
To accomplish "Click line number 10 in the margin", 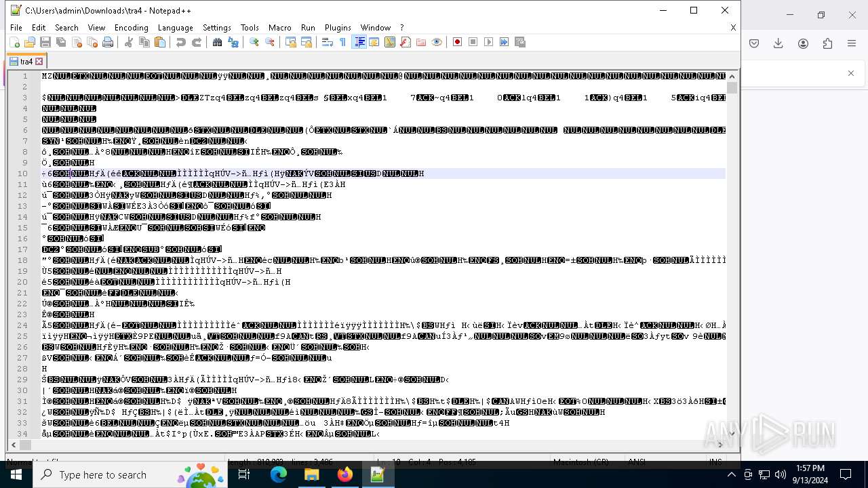I will (x=24, y=174).
